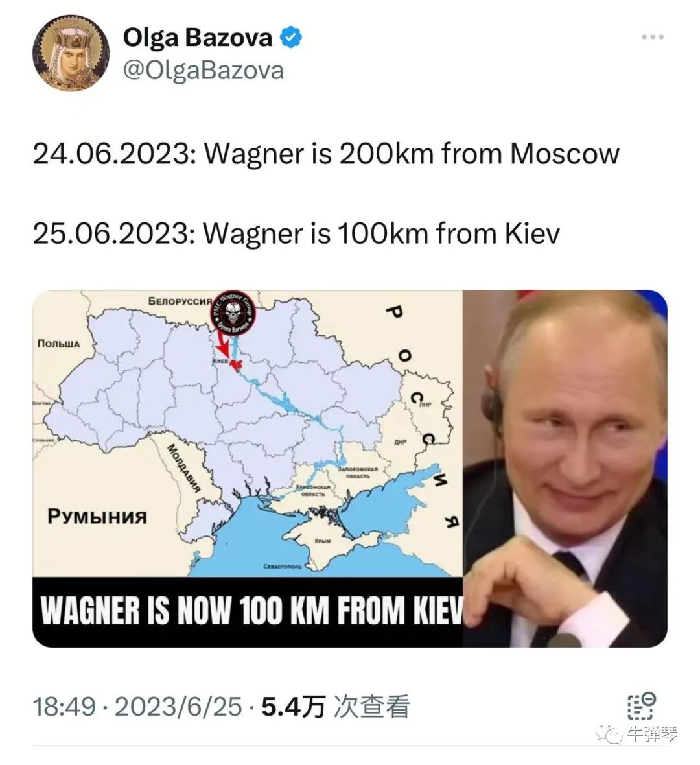
Task: Open Olga Bazova's profile avatar
Action: point(71,54)
